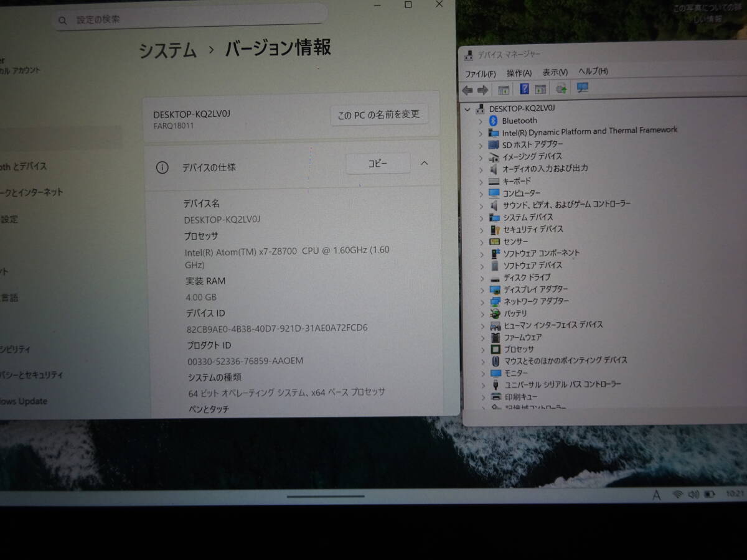This screenshot has height=560, width=747.
Task: Click the SD ホスト アダプター card icon
Action: [494, 144]
